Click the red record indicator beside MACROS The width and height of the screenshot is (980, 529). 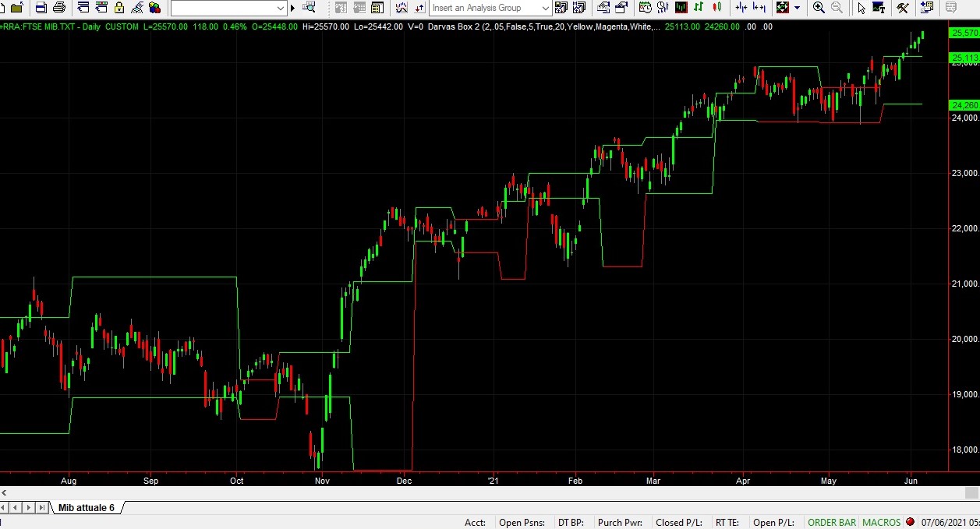pyautogui.click(x=910, y=522)
